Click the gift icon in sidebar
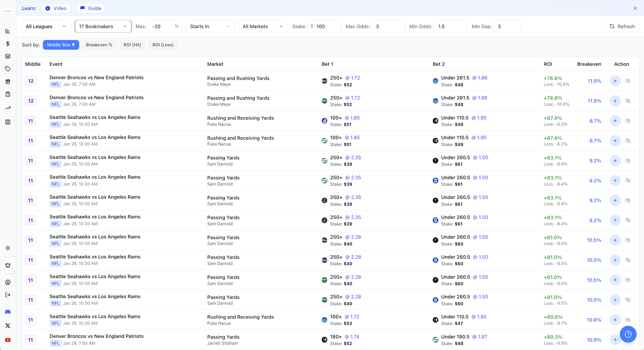Image resolution: width=644 pixels, height=350 pixels. click(8, 82)
